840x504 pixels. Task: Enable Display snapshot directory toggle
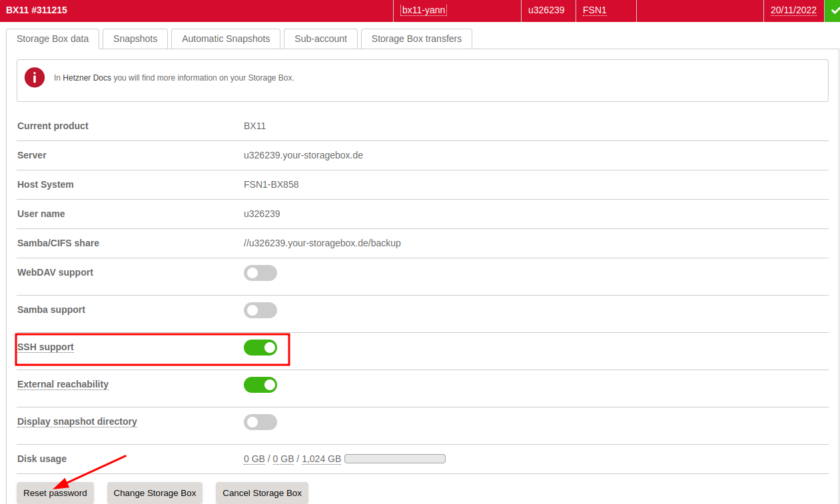coord(260,422)
